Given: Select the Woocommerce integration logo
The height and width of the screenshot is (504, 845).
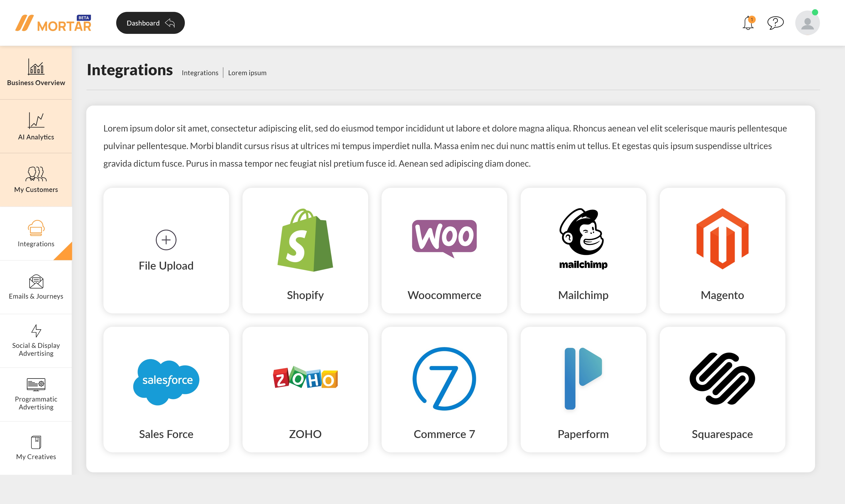Looking at the screenshot, I should pos(444,238).
